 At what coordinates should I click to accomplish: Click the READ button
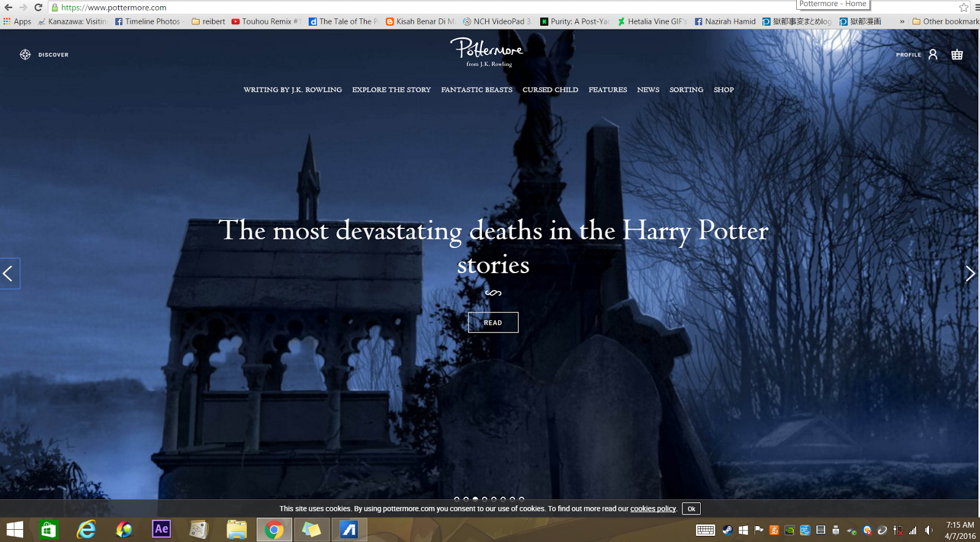(493, 322)
